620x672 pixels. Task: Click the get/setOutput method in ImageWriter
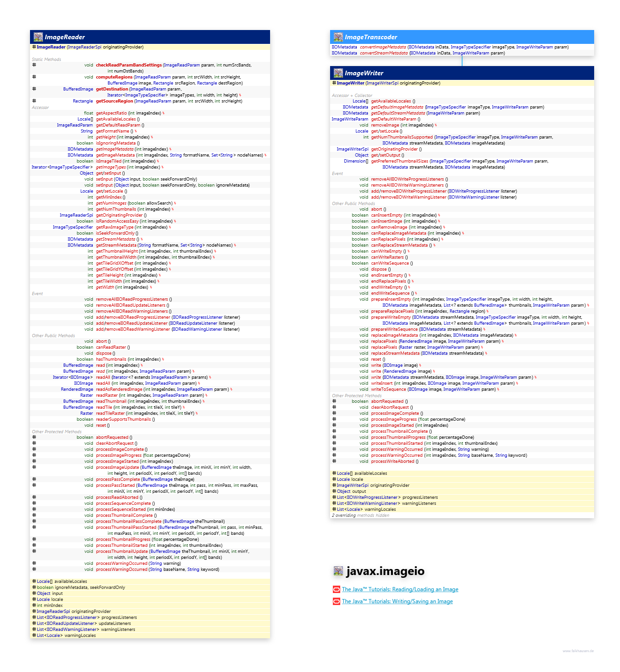point(386,155)
